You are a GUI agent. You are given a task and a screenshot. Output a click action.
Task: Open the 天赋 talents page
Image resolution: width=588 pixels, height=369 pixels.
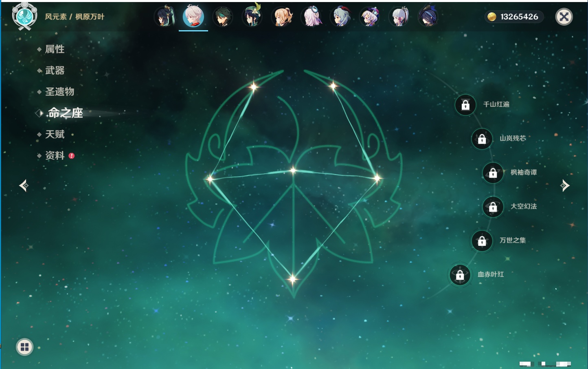click(55, 134)
